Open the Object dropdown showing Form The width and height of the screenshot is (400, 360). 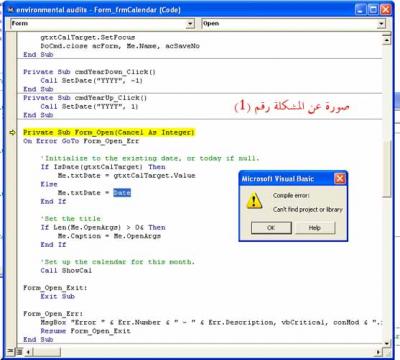tap(190, 24)
